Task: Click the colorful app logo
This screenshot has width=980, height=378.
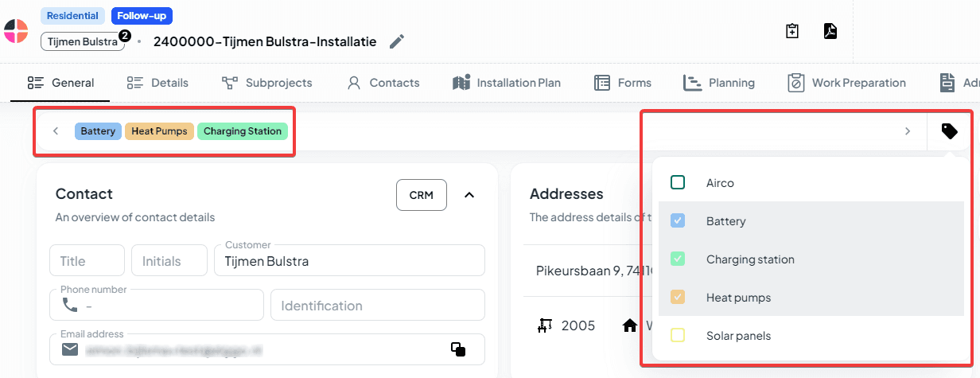Action: point(16,30)
